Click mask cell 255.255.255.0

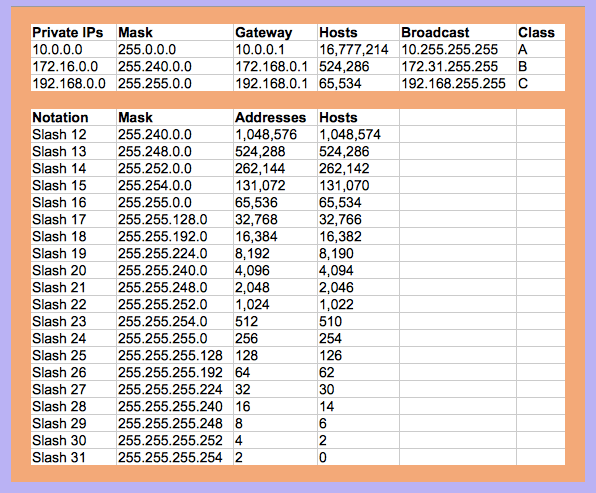[x=175, y=338]
